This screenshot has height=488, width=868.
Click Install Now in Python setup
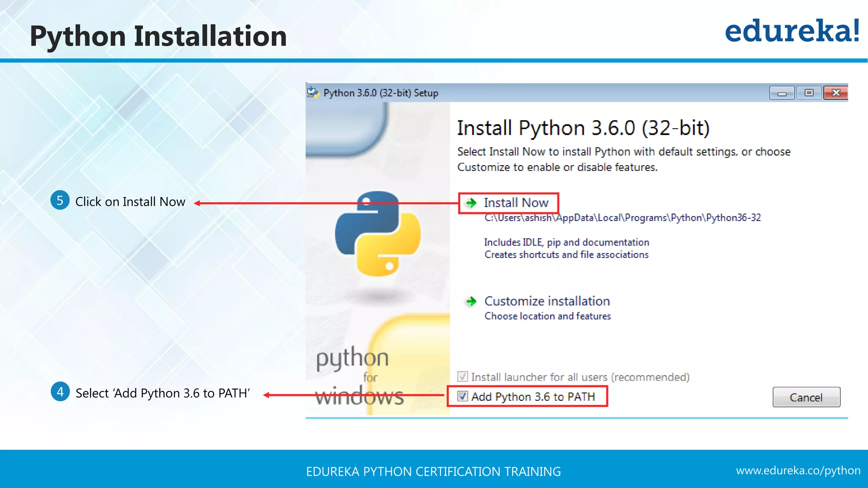tap(516, 203)
